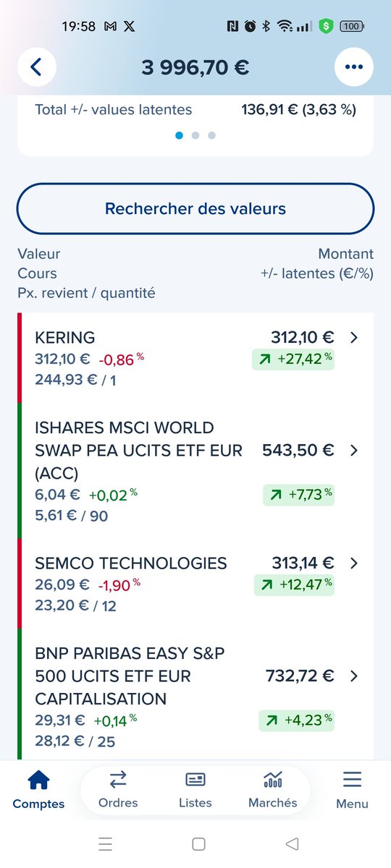Tap SEMCO +12,47% latent gain badge
Image resolution: width=391 pixels, height=868 pixels.
(295, 584)
